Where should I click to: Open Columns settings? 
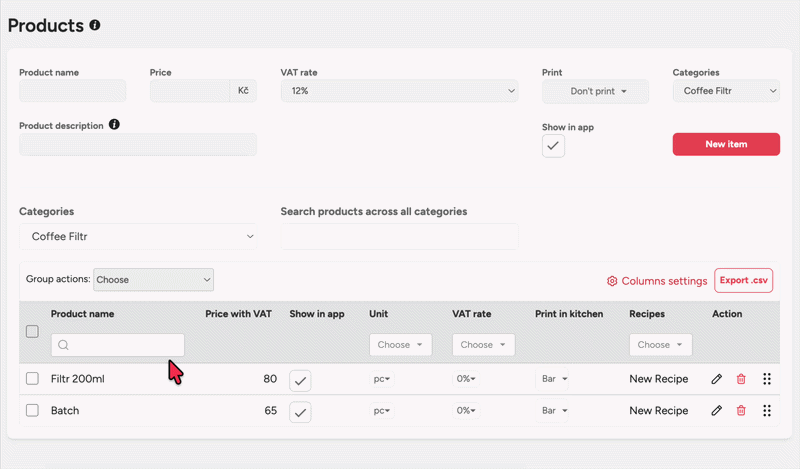pos(657,281)
